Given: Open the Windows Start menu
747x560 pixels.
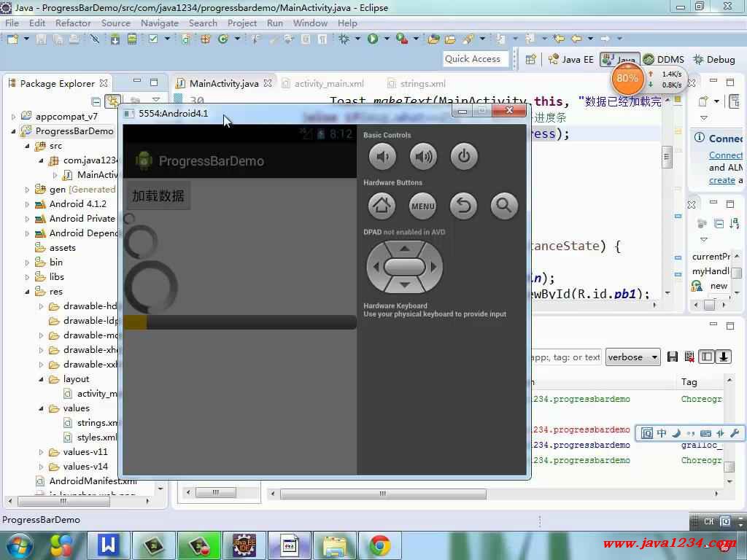Looking at the screenshot, I should tap(19, 546).
